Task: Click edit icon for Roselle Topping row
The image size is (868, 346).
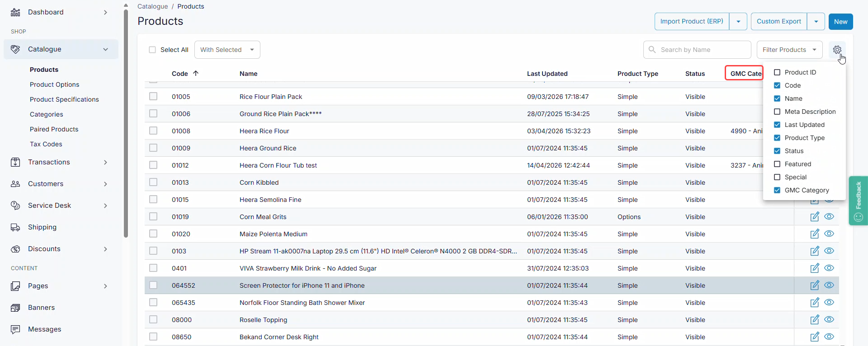Action: 814,320
